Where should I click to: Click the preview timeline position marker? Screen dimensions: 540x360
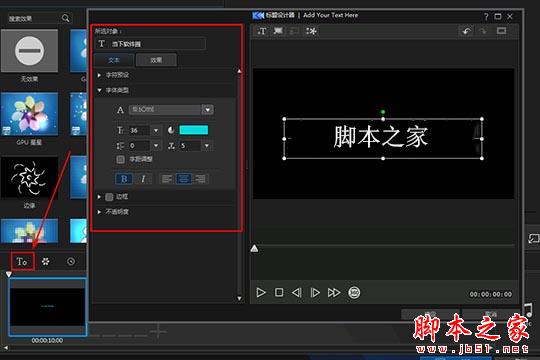[254, 248]
